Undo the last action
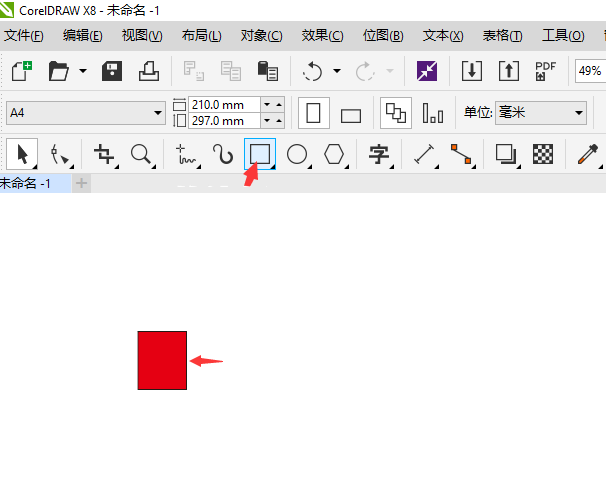Screen dimensions: 606x480 click(x=312, y=71)
